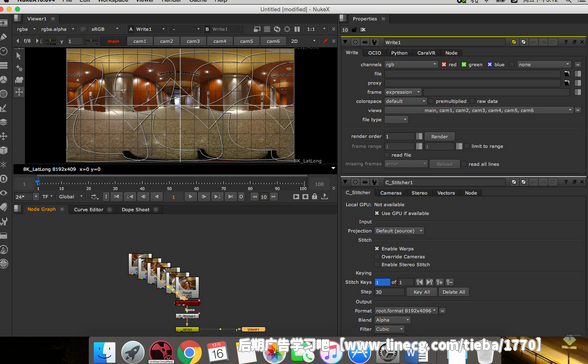Open the Blend Alpha dropdown
The width and height of the screenshot is (588, 364).
pos(392,320)
